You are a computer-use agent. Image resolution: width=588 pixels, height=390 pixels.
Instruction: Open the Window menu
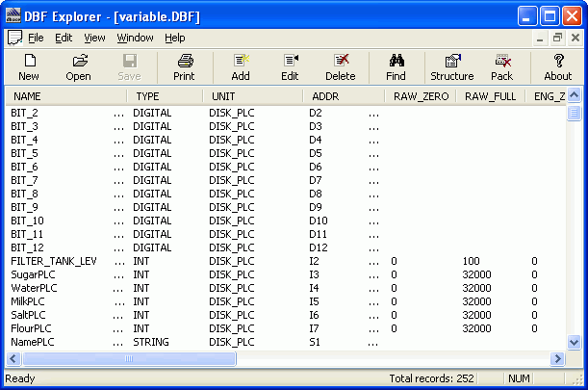click(135, 38)
